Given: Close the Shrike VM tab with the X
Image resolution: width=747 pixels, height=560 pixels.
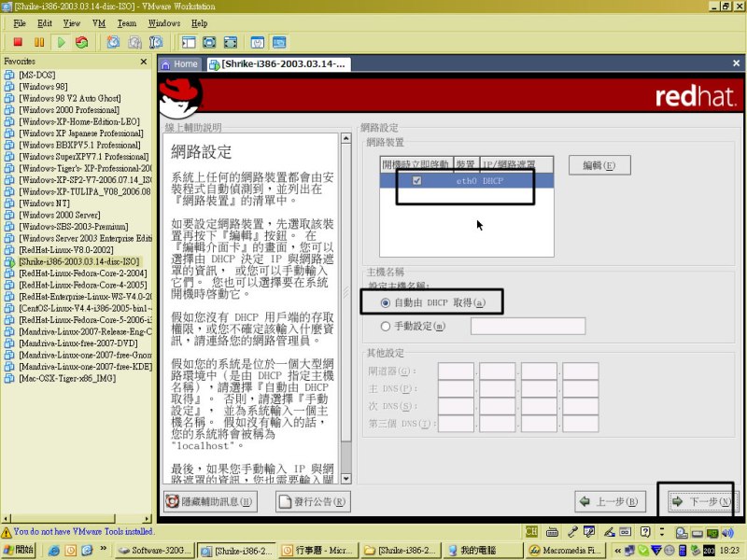Looking at the screenshot, I should 736,63.
